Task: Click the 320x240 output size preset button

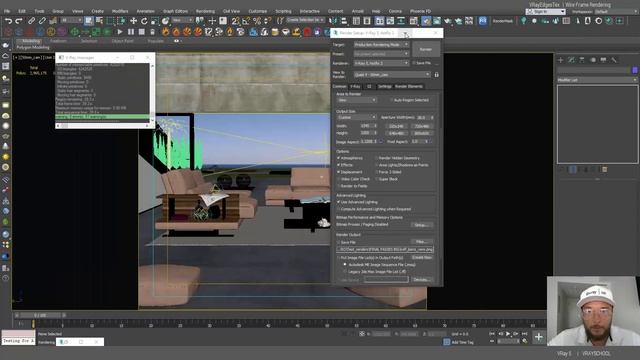Action: coord(396,126)
